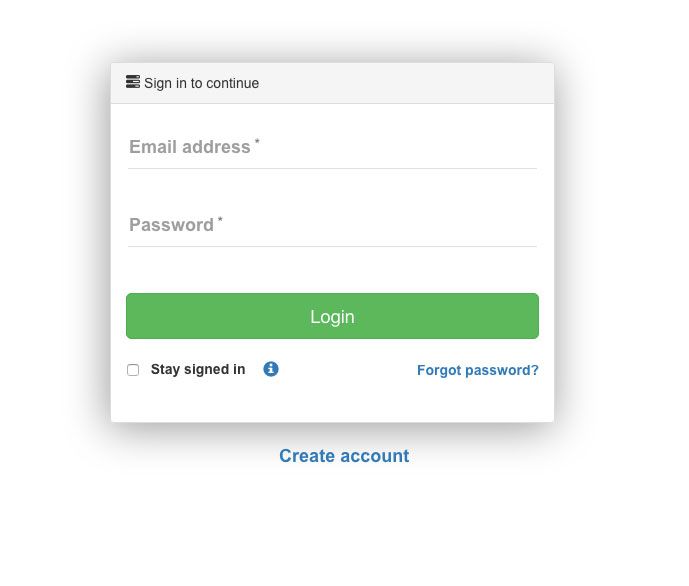The height and width of the screenshot is (586, 689).
Task: Tick the Stay signed in checkbox
Action: click(133, 370)
